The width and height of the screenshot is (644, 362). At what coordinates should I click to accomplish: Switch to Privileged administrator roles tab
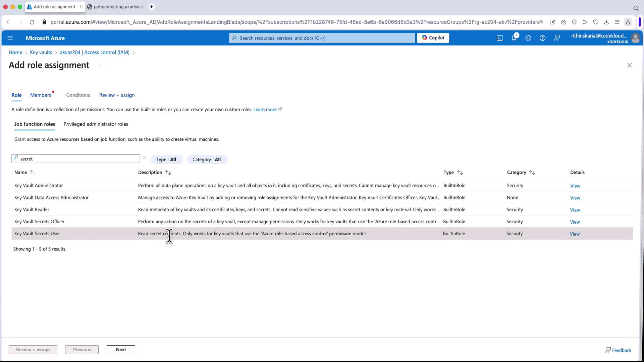(96, 124)
